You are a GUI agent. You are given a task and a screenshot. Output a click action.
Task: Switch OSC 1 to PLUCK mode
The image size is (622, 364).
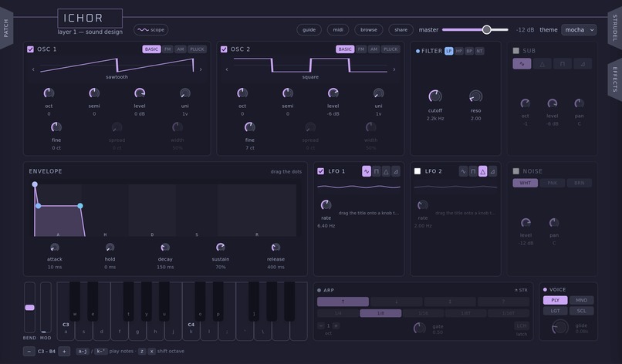click(197, 49)
